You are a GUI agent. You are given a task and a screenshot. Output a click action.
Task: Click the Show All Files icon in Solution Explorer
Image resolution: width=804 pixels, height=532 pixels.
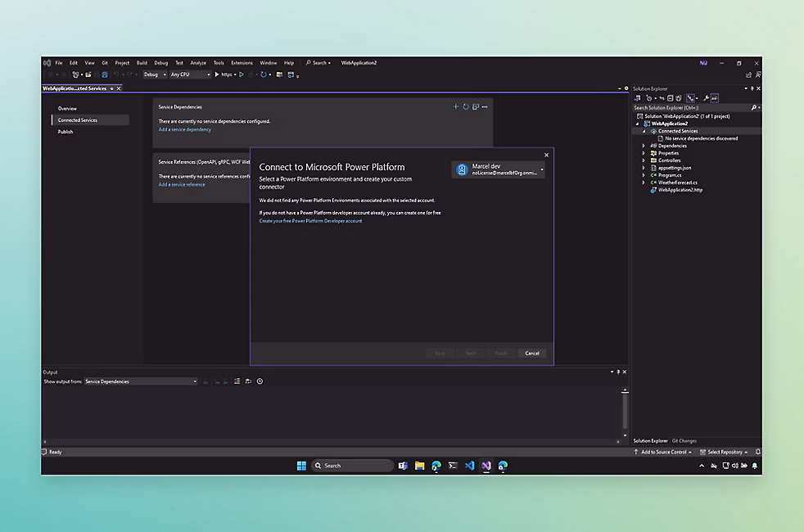click(x=679, y=98)
